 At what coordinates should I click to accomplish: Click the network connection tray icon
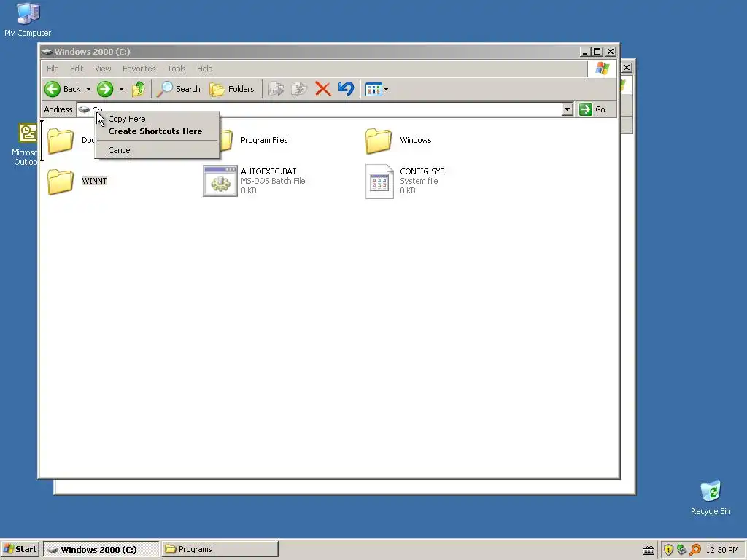tap(682, 550)
